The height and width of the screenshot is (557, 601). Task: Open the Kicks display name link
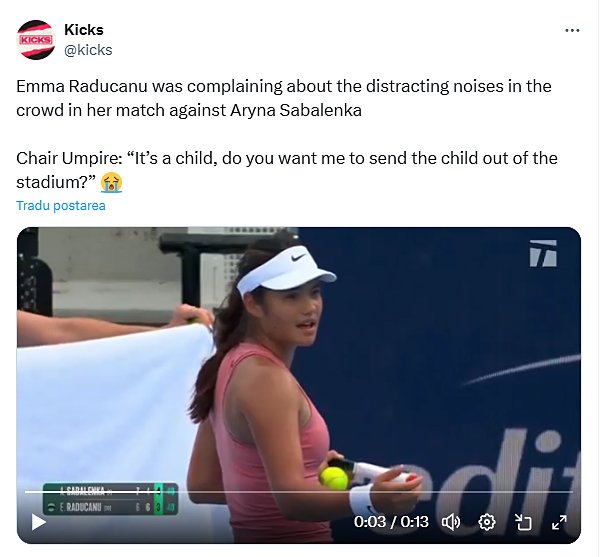click(84, 30)
